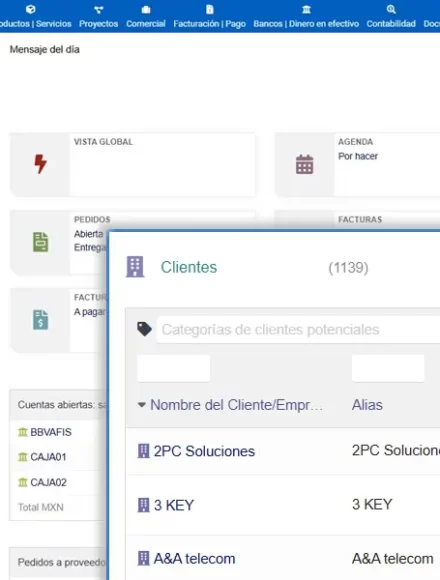The height and width of the screenshot is (580, 440).
Task: Click the Mensaje del día text
Action: tap(44, 50)
